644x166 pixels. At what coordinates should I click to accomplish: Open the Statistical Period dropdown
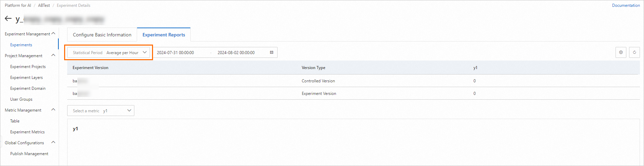(109, 52)
